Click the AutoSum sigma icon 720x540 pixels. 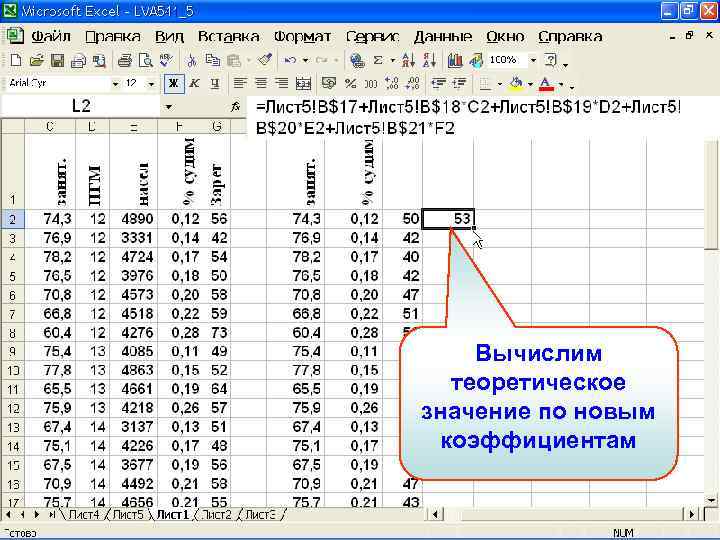coord(378,60)
